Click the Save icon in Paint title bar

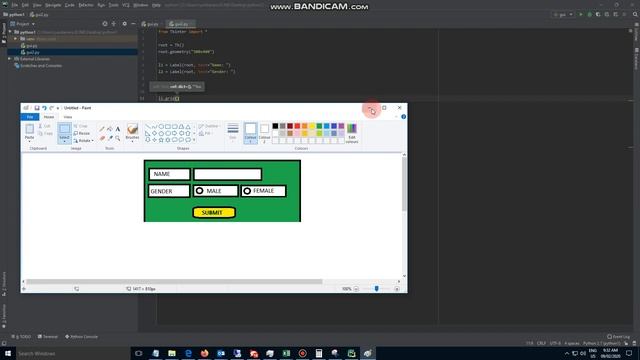(37, 108)
